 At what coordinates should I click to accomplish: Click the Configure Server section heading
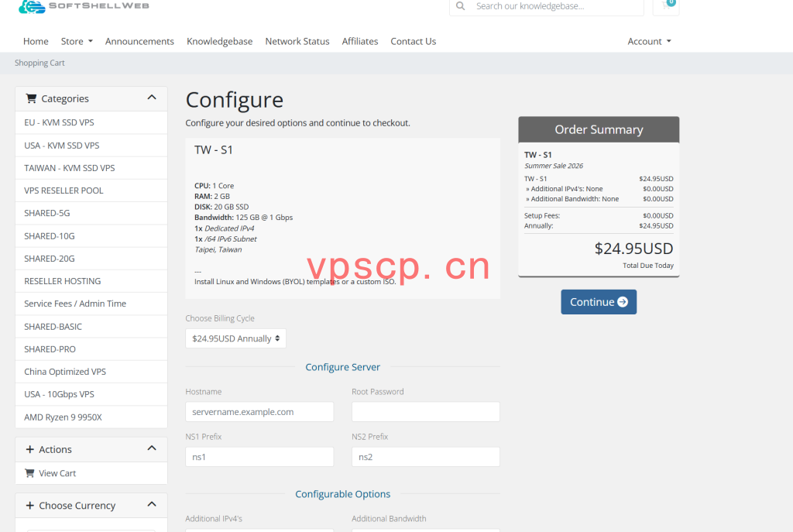click(x=342, y=366)
